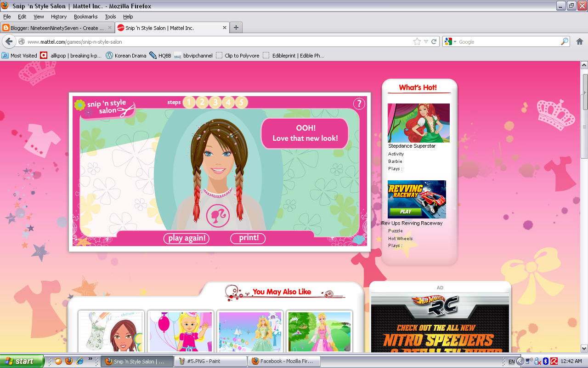The width and height of the screenshot is (588, 368).
Task: Open the Bookmarks menu
Action: coord(85,17)
